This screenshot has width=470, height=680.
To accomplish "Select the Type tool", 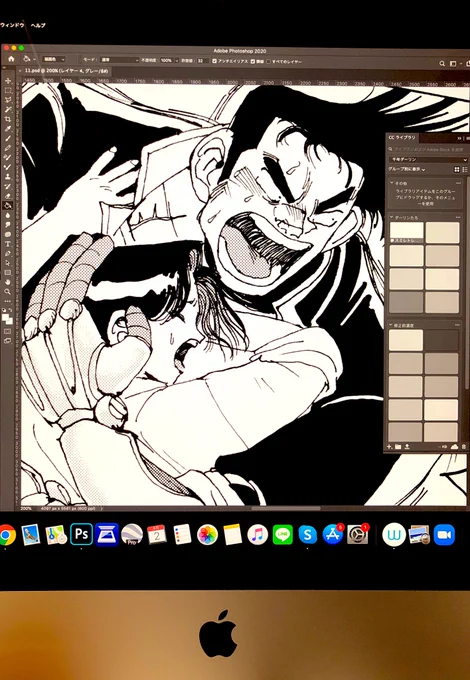I will click(8, 244).
